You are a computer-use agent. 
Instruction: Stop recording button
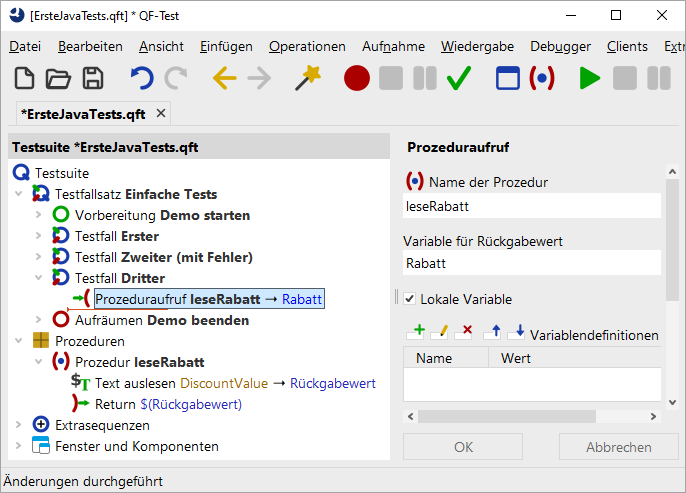tap(391, 78)
